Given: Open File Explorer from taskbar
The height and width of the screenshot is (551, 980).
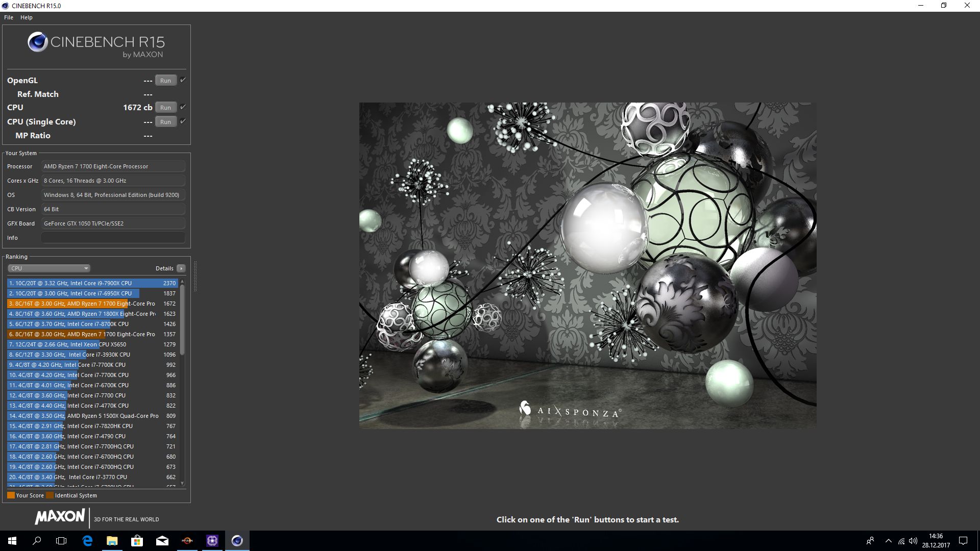Looking at the screenshot, I should [112, 541].
